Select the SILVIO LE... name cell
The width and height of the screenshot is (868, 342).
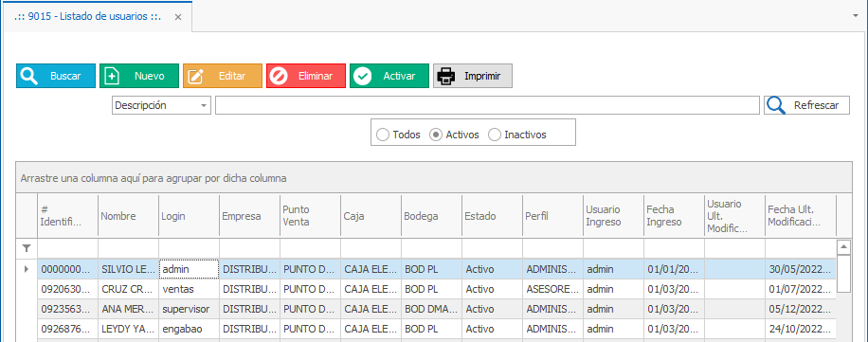click(129, 269)
